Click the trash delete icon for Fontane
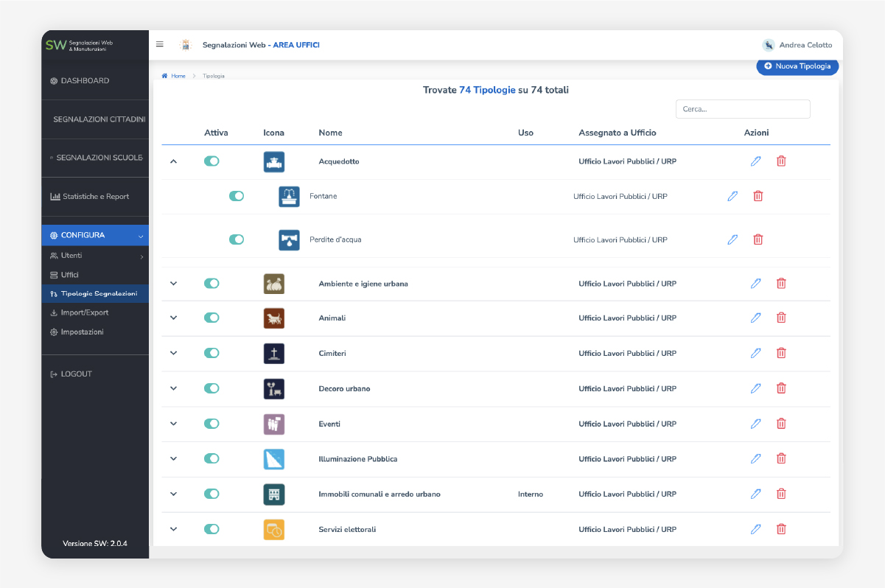Screen dimensions: 885x588 click(758, 196)
